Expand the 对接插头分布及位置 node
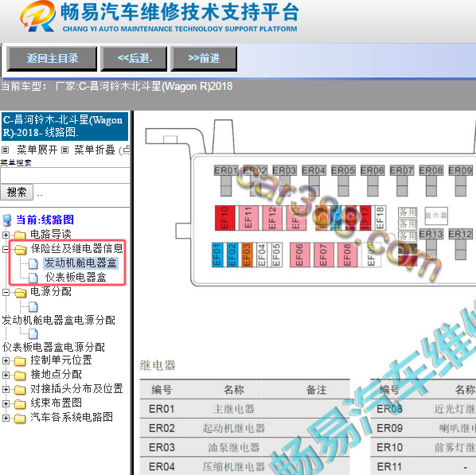 (6, 389)
